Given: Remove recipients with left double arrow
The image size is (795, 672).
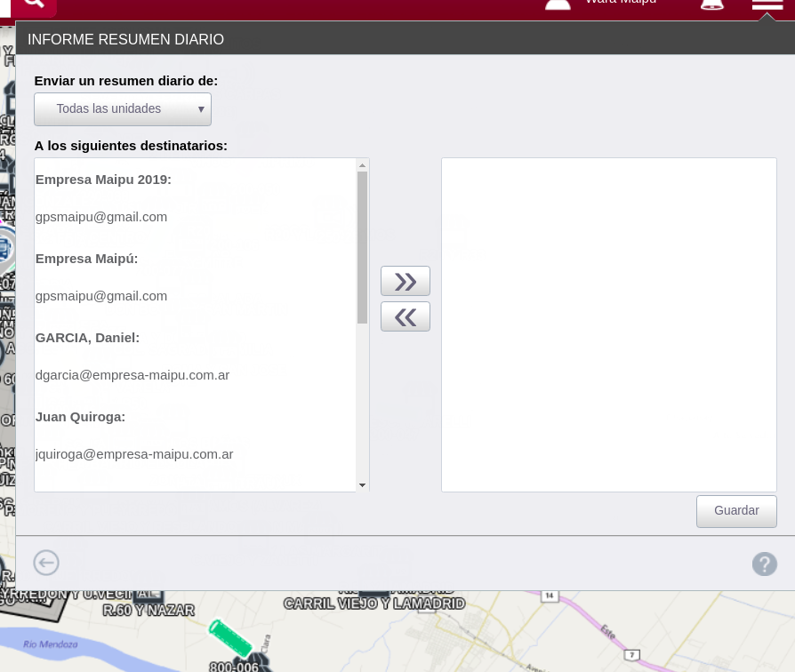Looking at the screenshot, I should [x=406, y=317].
